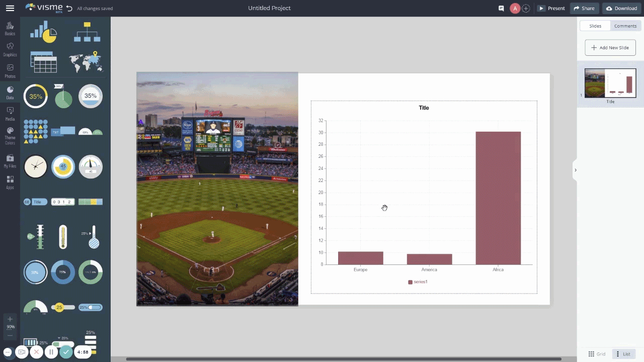Image resolution: width=644 pixels, height=362 pixels.
Task: Pause the screen recording
Action: pyautogui.click(x=51, y=352)
